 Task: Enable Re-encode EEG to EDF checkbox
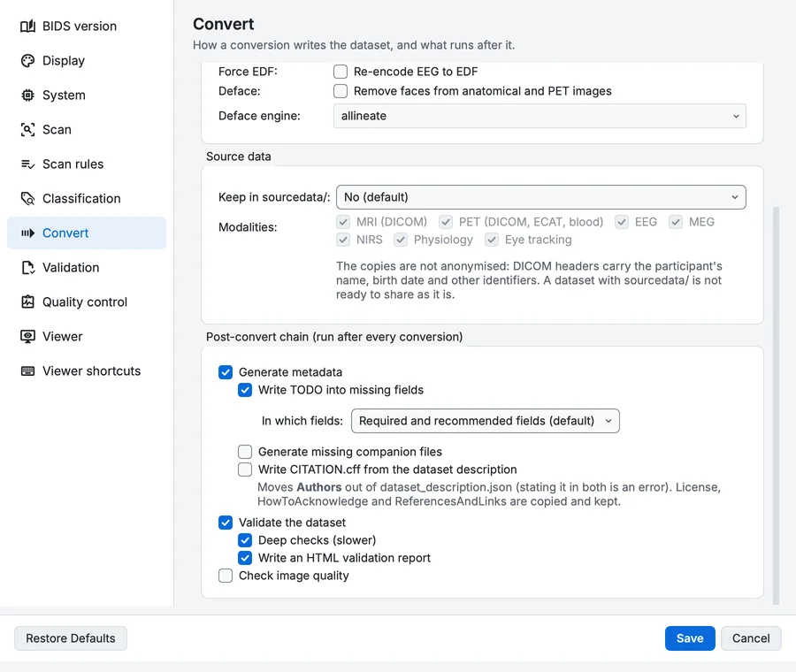point(341,72)
